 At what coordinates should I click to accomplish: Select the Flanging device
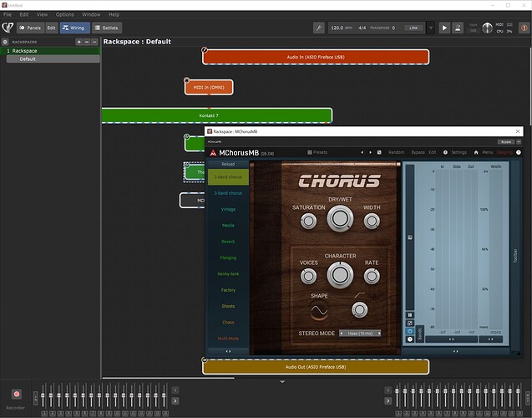click(x=228, y=257)
